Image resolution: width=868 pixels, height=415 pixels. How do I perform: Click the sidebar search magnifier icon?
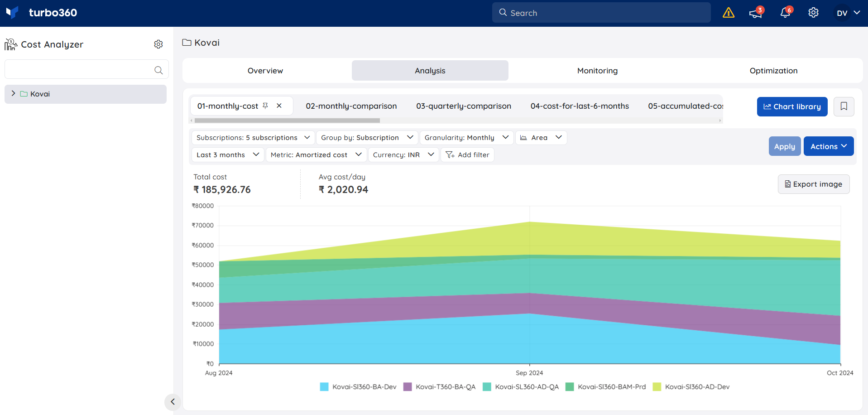coord(158,70)
